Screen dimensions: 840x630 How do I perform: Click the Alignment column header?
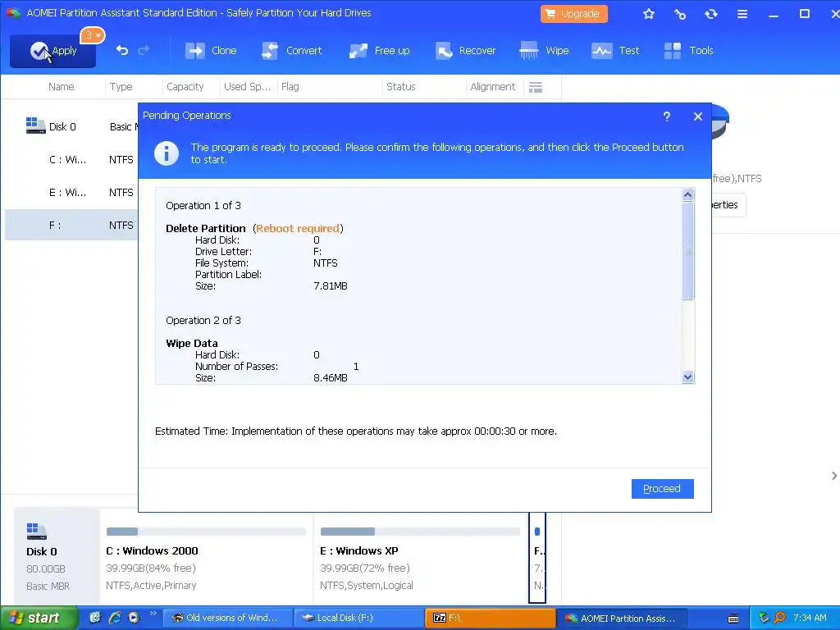(x=492, y=87)
